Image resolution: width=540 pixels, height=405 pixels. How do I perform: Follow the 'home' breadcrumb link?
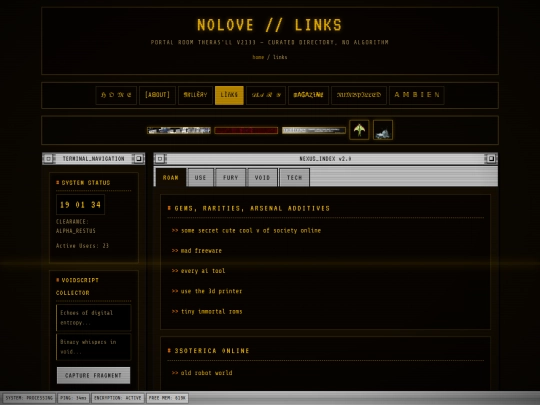[258, 57]
